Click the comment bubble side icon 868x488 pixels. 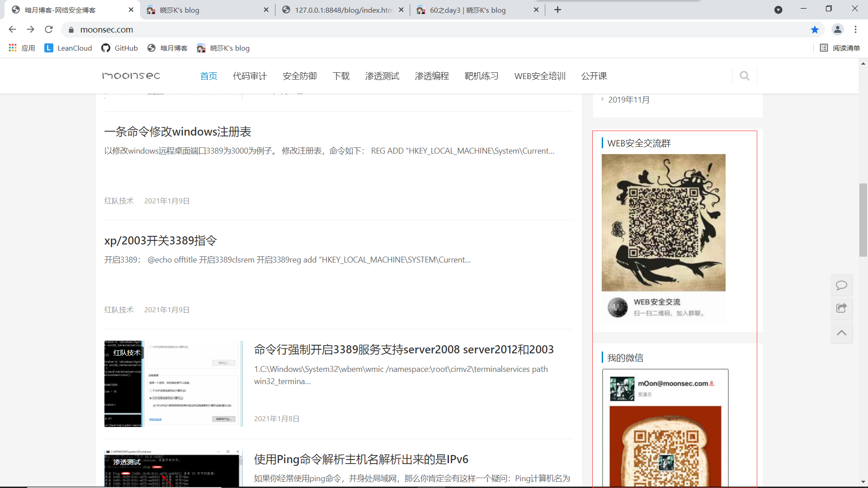841,285
